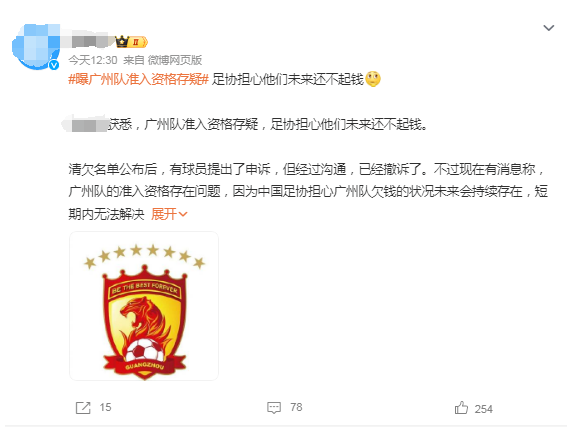Open blurred mention before 获悉
The image size is (567, 430).
pyautogui.click(x=86, y=124)
